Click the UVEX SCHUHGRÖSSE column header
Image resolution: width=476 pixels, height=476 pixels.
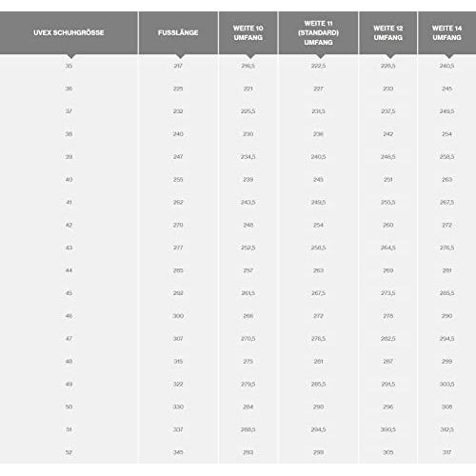click(69, 32)
